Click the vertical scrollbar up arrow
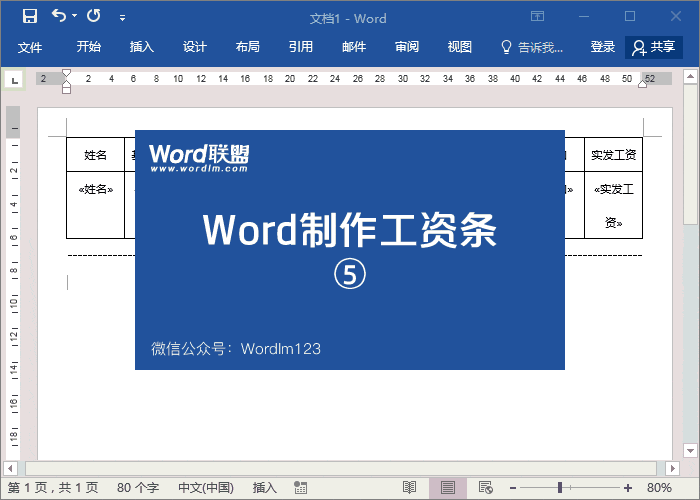The height and width of the screenshot is (500, 700). point(691,76)
